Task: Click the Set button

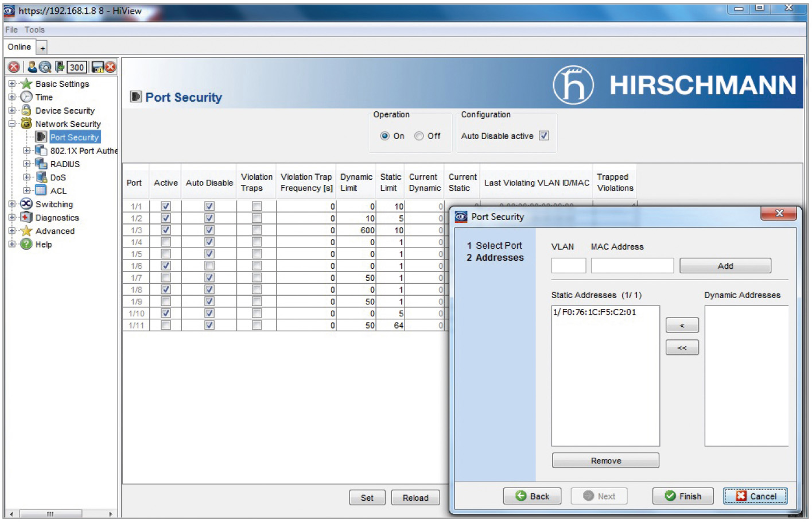Action: pyautogui.click(x=367, y=498)
